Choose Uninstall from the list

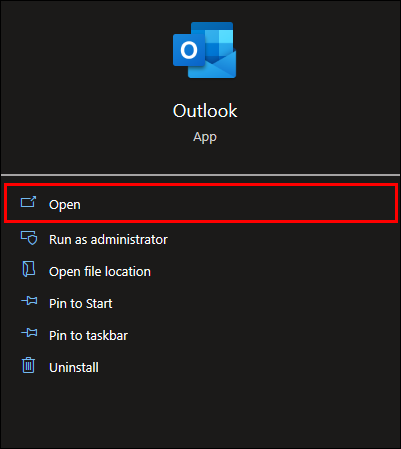[74, 368]
